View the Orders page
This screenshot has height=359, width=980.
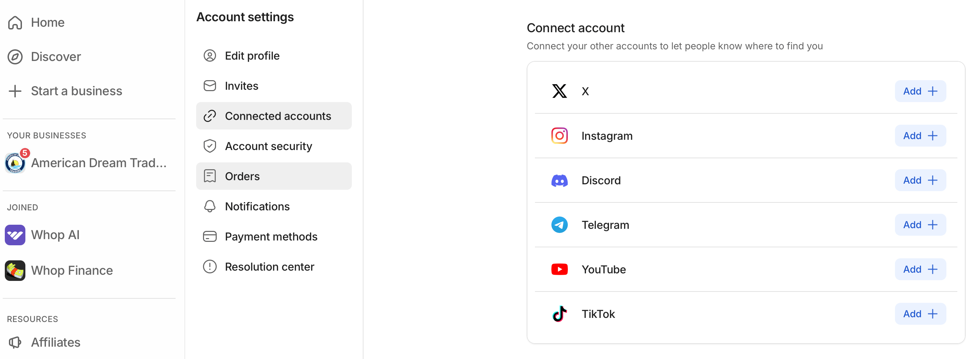pos(274,176)
